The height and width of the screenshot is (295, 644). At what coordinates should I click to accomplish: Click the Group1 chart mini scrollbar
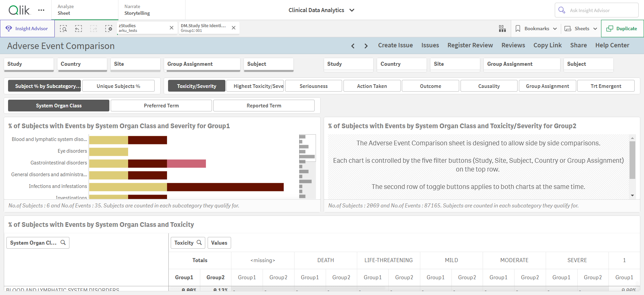(x=307, y=166)
